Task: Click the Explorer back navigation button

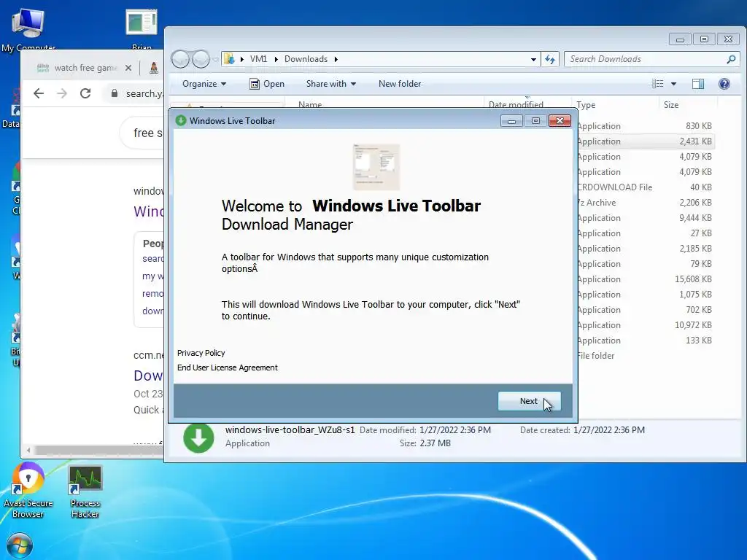Action: click(181, 59)
